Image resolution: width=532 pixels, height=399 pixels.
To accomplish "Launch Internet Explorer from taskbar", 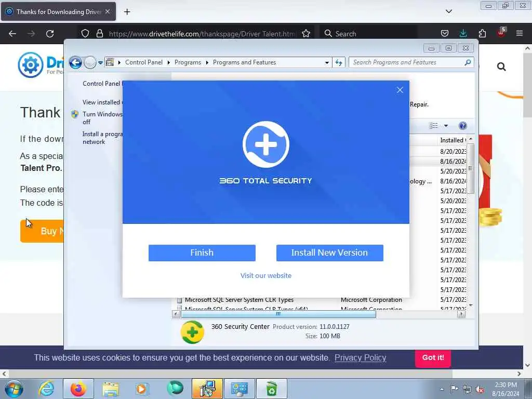I will [x=46, y=389].
